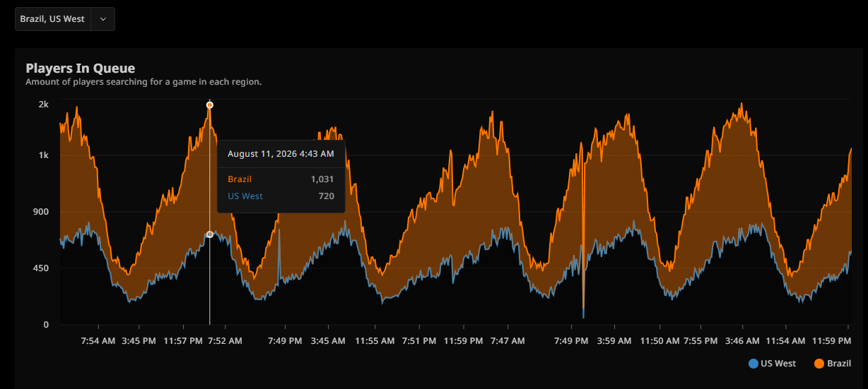Viewport: 868px width, 389px height.
Task: Click the 1k y-axis label
Action: 44,155
